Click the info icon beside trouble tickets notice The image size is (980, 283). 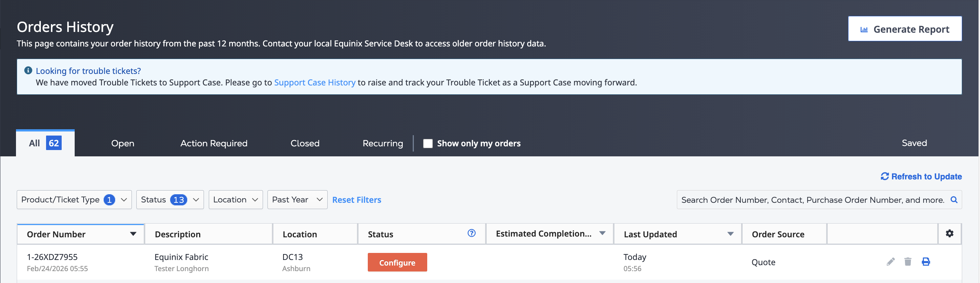28,70
